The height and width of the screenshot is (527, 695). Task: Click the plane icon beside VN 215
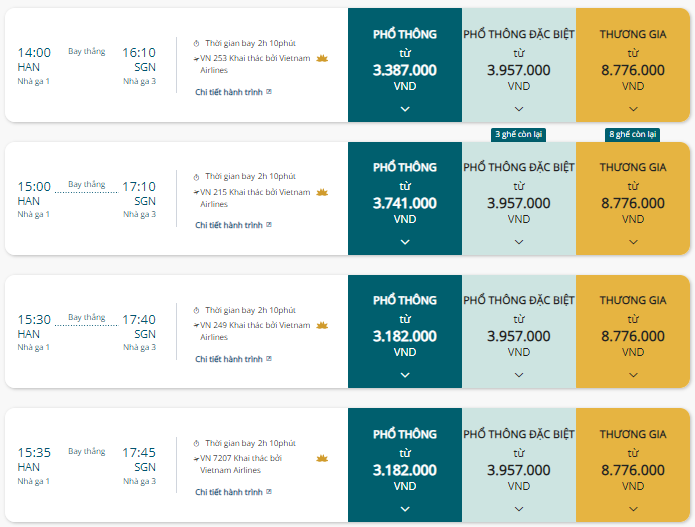coord(196,192)
